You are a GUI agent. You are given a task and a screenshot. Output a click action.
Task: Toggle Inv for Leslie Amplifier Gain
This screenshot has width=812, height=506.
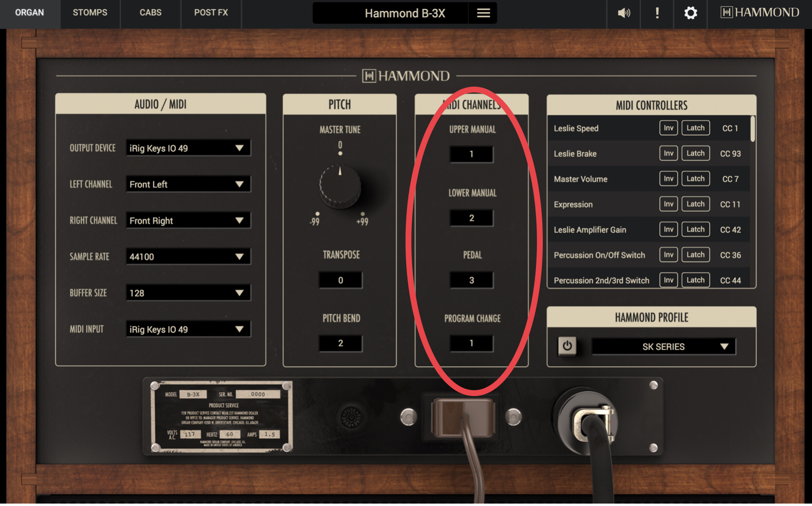click(668, 229)
